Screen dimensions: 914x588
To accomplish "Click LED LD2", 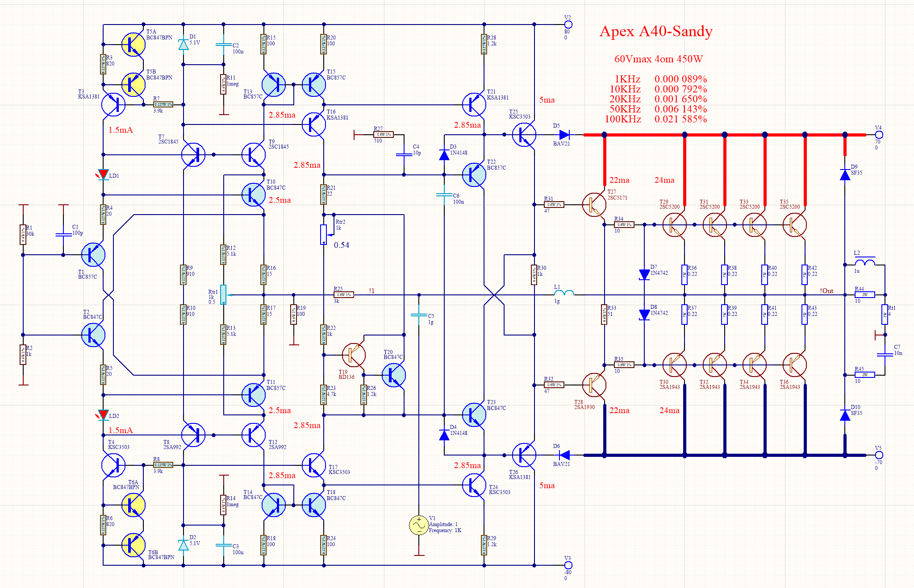I will (x=103, y=414).
